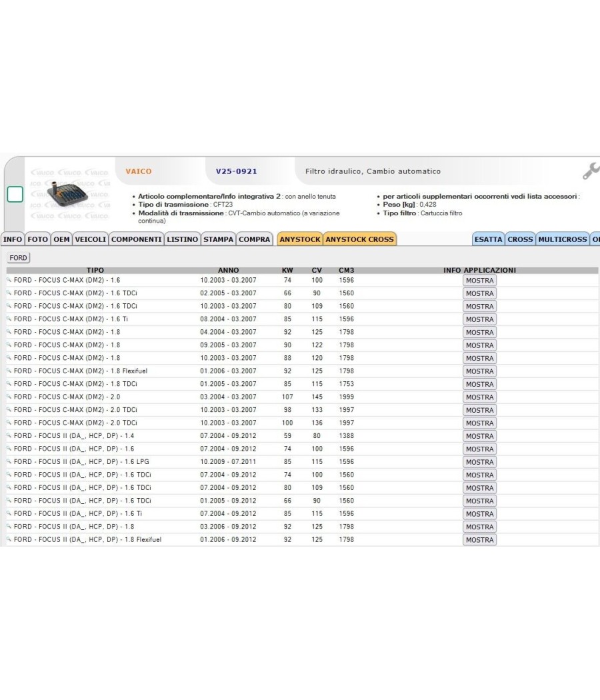Open the OEM tab

tap(61, 239)
